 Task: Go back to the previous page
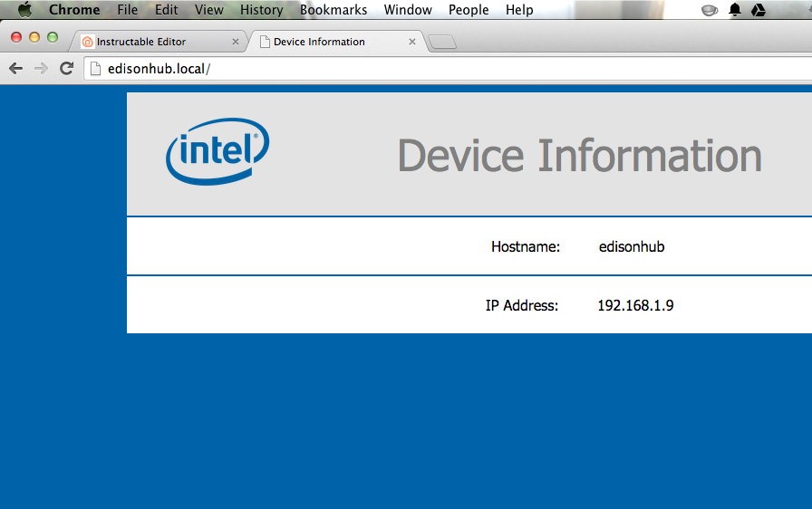click(x=16, y=68)
